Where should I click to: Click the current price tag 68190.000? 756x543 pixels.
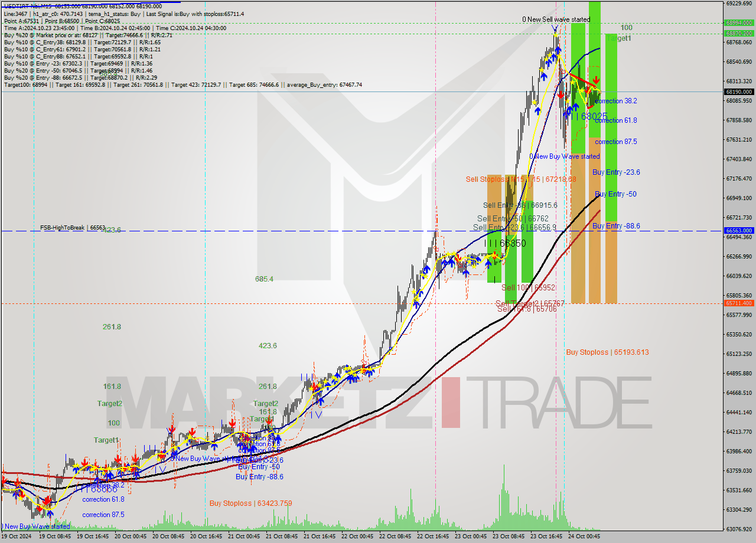pos(738,92)
